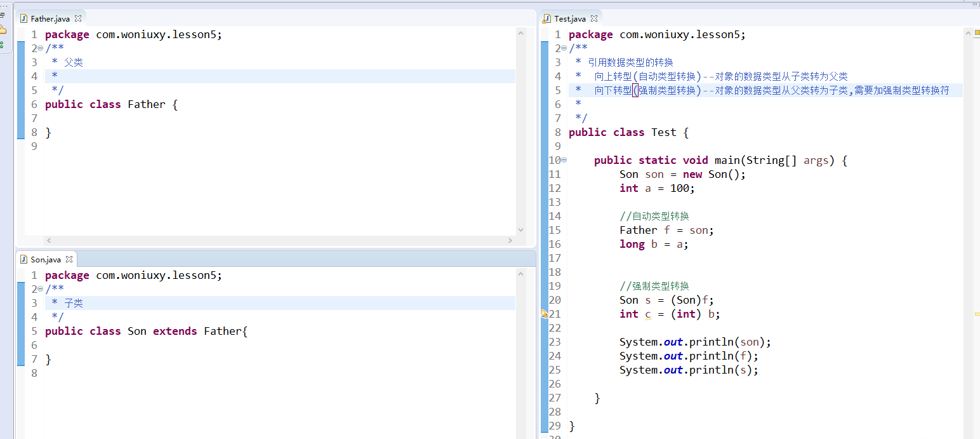Click the warning marker on Test.java line 21
This screenshot has height=439, width=980.
pos(544,314)
